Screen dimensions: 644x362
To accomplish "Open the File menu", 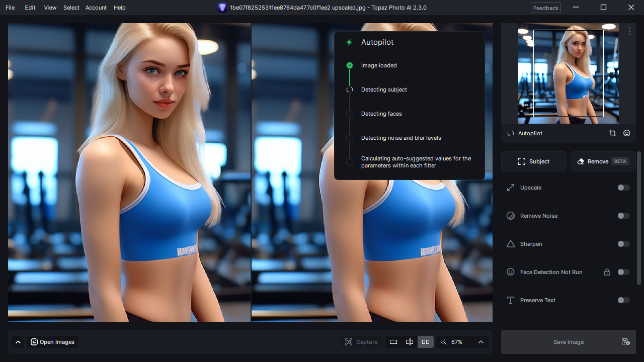I will [x=10, y=8].
